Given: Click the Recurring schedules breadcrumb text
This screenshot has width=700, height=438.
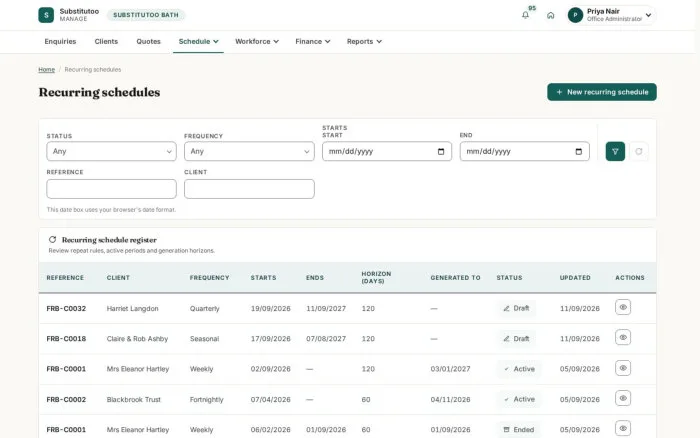Looking at the screenshot, I should tap(93, 70).
